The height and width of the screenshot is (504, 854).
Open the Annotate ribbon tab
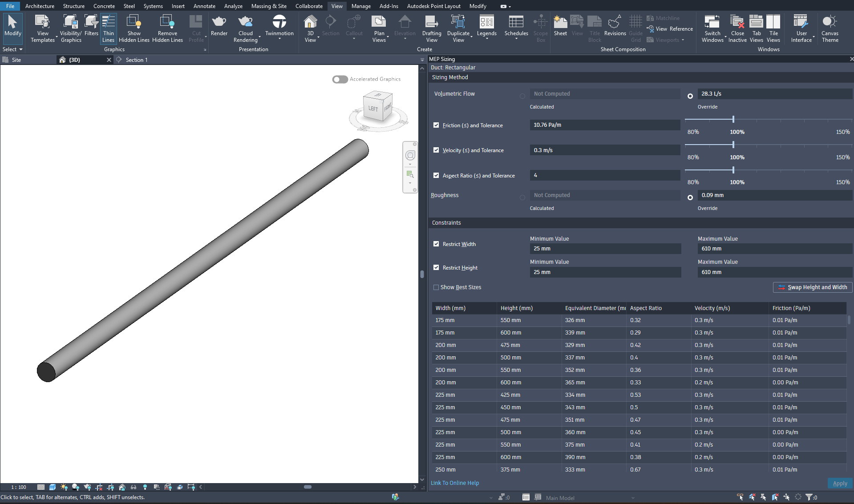click(204, 6)
